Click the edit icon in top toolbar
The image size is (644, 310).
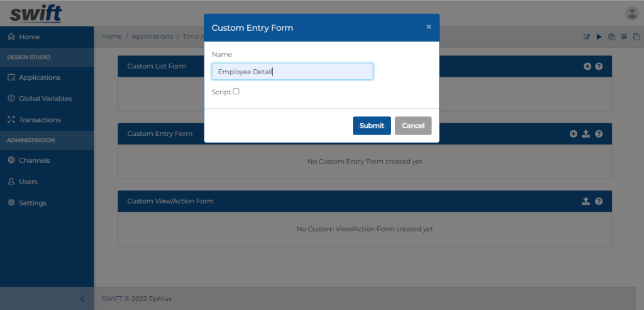[x=587, y=36]
